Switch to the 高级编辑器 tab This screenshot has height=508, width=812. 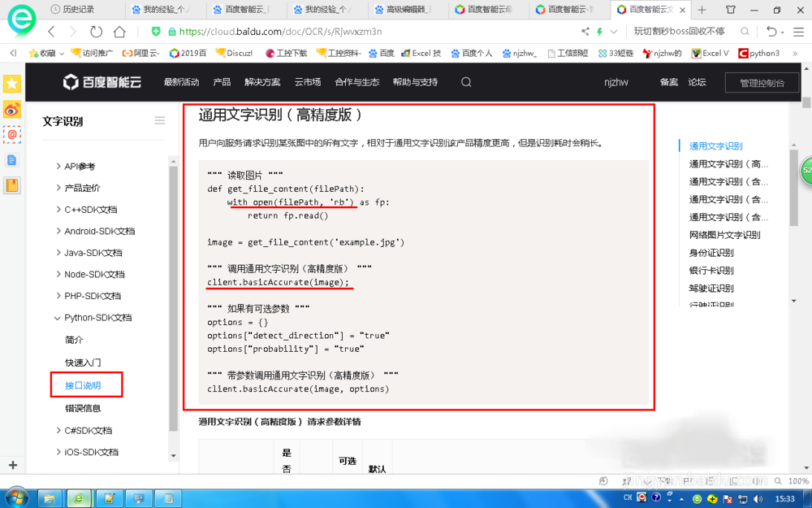pos(409,9)
